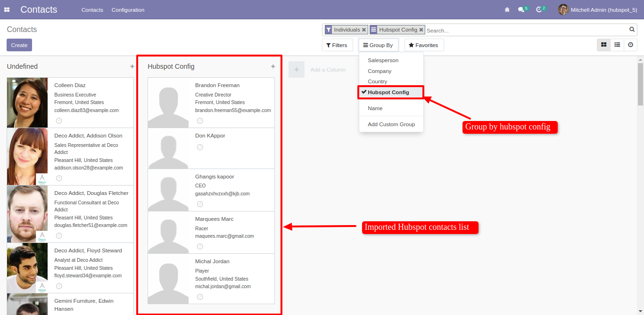Click colleen.diaz83@example.com email

(86, 110)
